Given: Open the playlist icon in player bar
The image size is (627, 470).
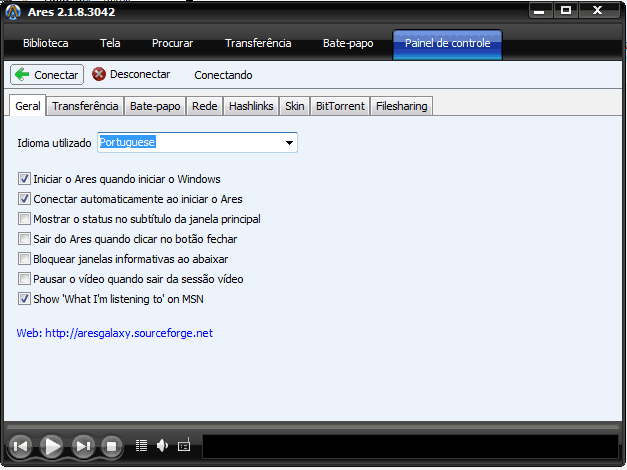Looking at the screenshot, I should tap(141, 445).
